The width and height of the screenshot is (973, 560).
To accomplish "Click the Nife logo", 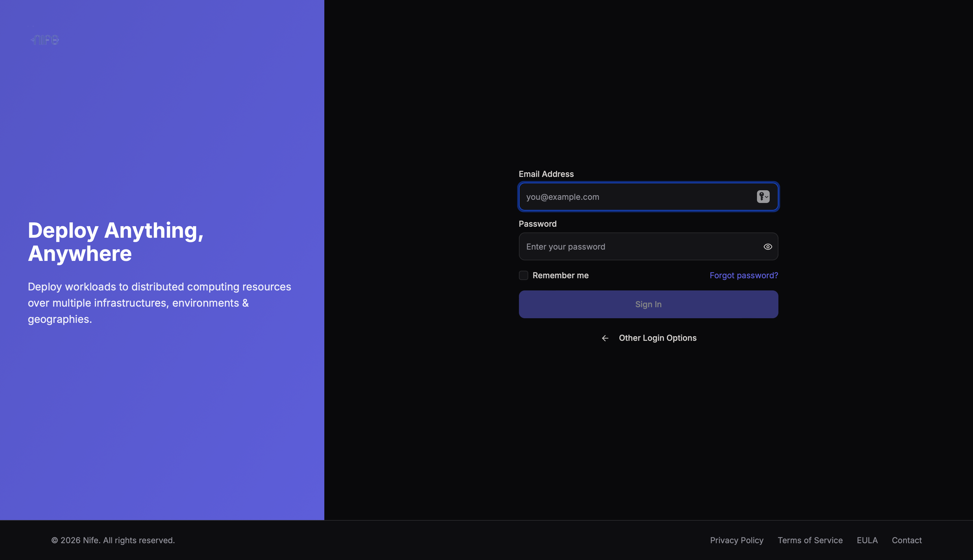I will tap(45, 40).
